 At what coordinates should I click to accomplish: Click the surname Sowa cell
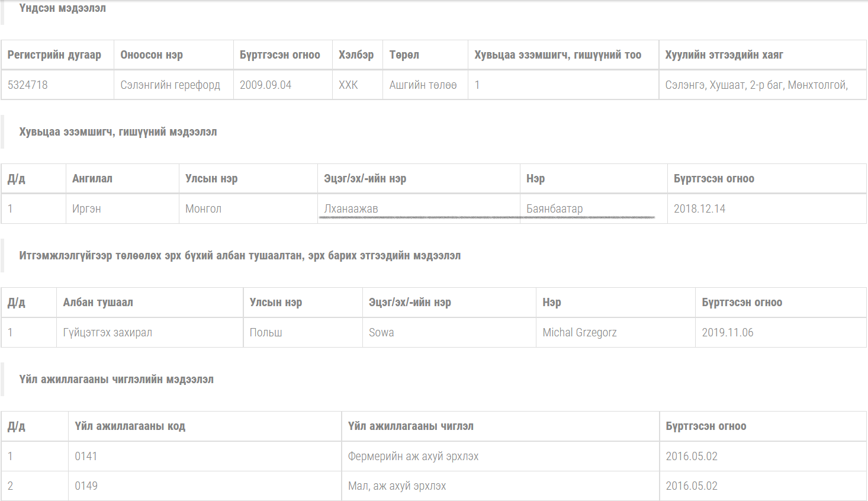pos(381,332)
